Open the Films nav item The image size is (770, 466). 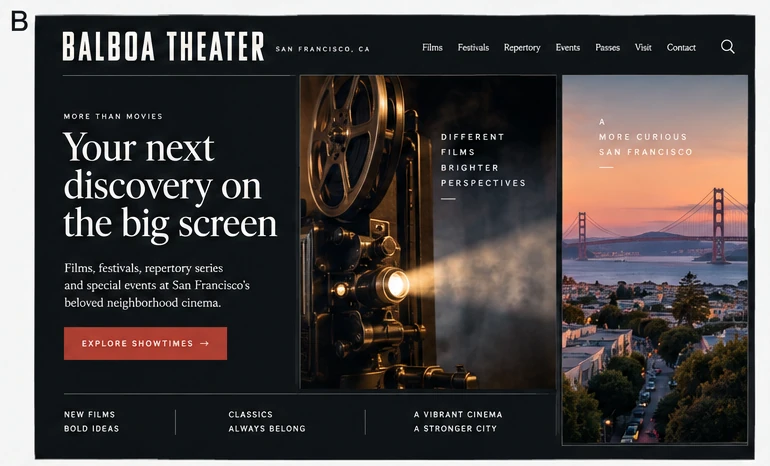pyautogui.click(x=432, y=48)
